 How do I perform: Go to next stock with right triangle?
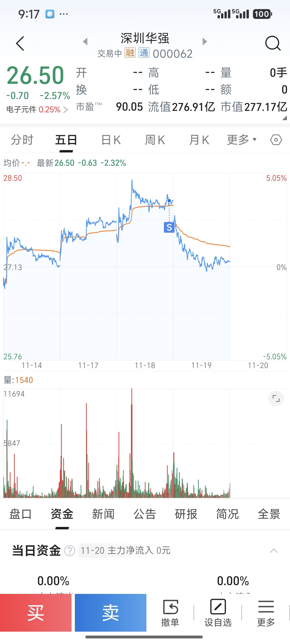(x=205, y=41)
